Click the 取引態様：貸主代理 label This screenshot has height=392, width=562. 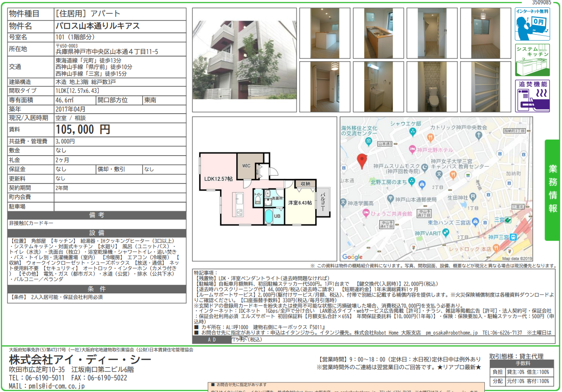[x=517, y=356]
